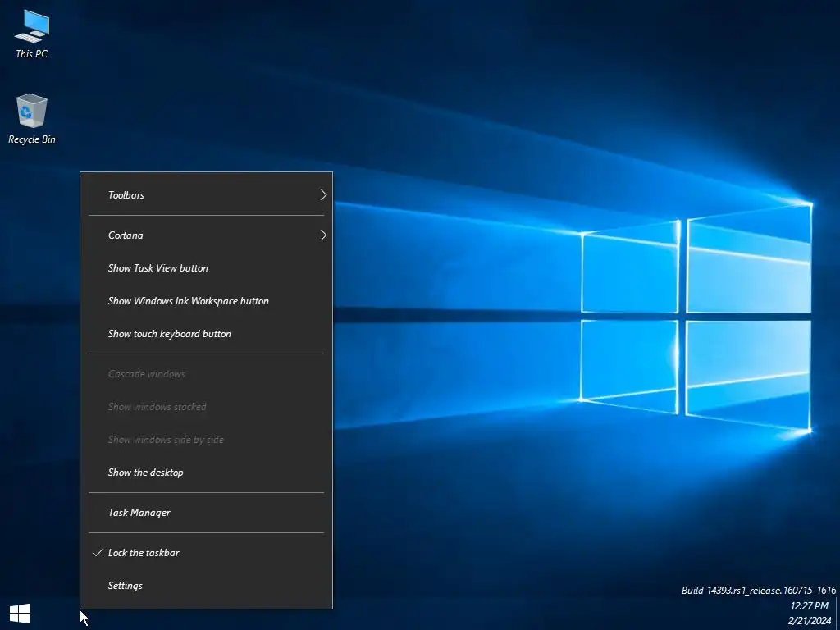Open Task Manager from context menu
This screenshot has width=840, height=630.
pyautogui.click(x=206, y=513)
